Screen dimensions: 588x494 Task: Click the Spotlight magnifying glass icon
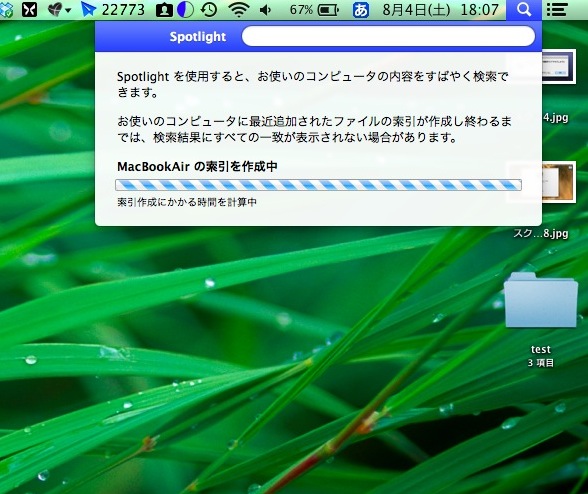click(524, 9)
